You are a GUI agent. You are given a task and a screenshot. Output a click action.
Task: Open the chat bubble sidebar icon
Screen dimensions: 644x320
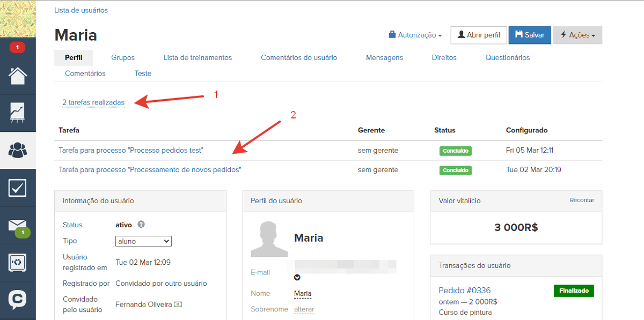coord(18,299)
